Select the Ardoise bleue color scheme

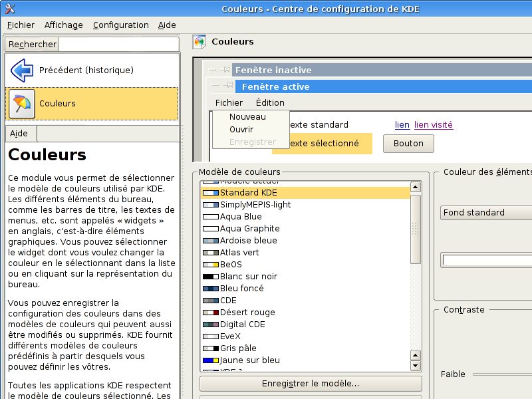click(x=306, y=241)
